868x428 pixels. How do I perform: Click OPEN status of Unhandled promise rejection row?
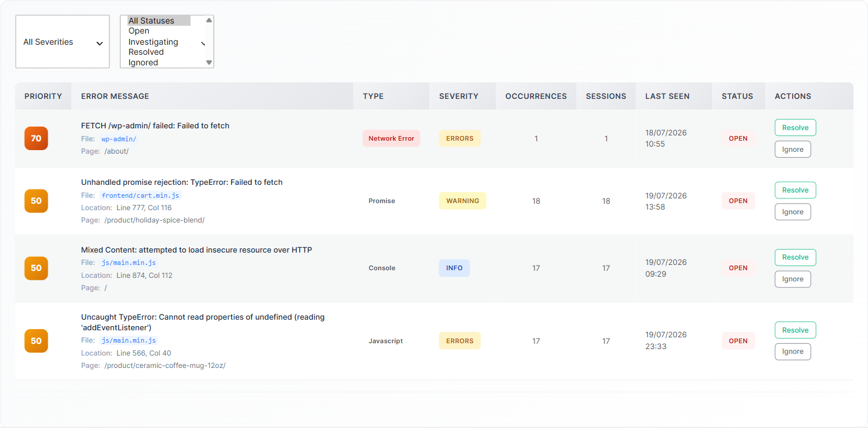738,201
